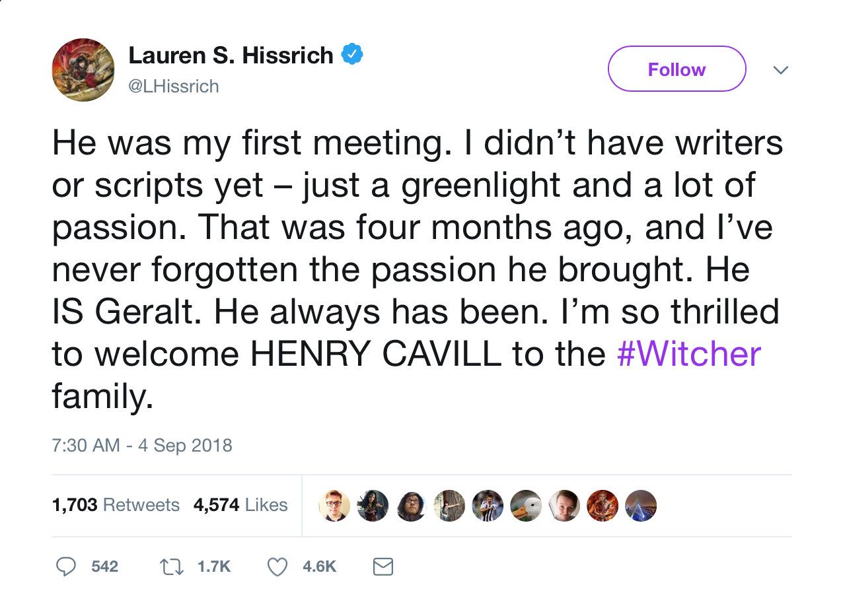Click the 4.6K like count
The width and height of the screenshot is (841, 616).
point(320,566)
